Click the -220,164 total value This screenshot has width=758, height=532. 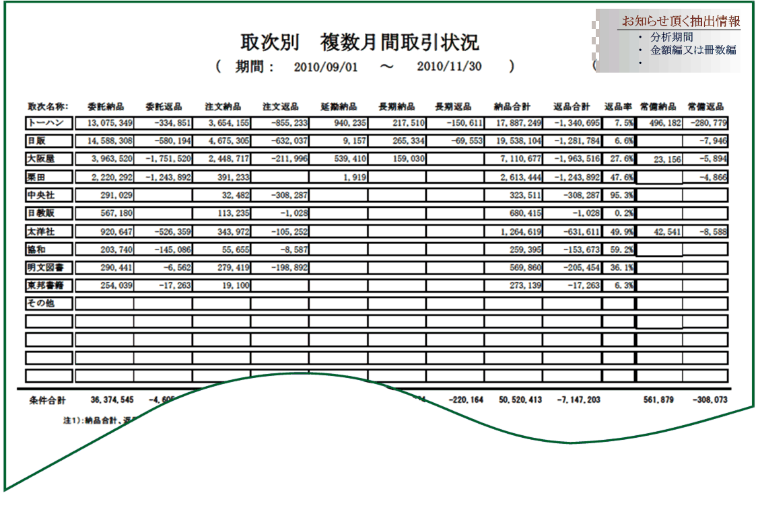(x=466, y=400)
